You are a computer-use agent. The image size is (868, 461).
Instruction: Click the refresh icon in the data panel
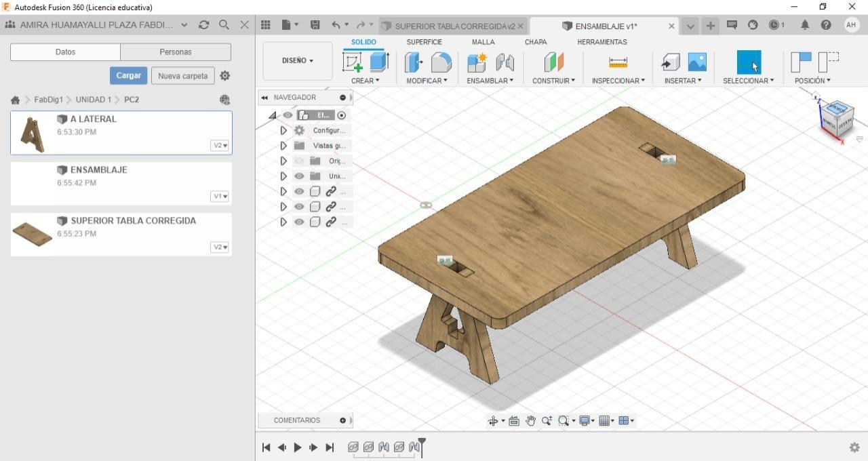[203, 25]
